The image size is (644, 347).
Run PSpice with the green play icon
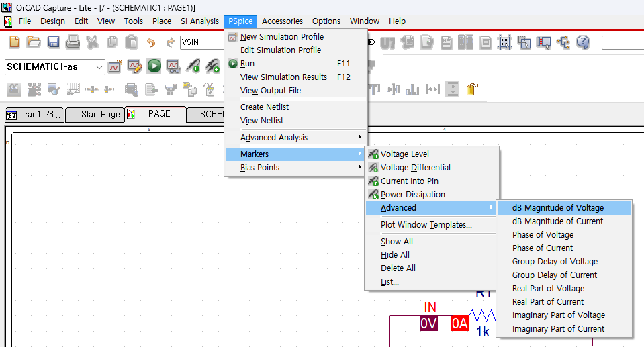[154, 66]
